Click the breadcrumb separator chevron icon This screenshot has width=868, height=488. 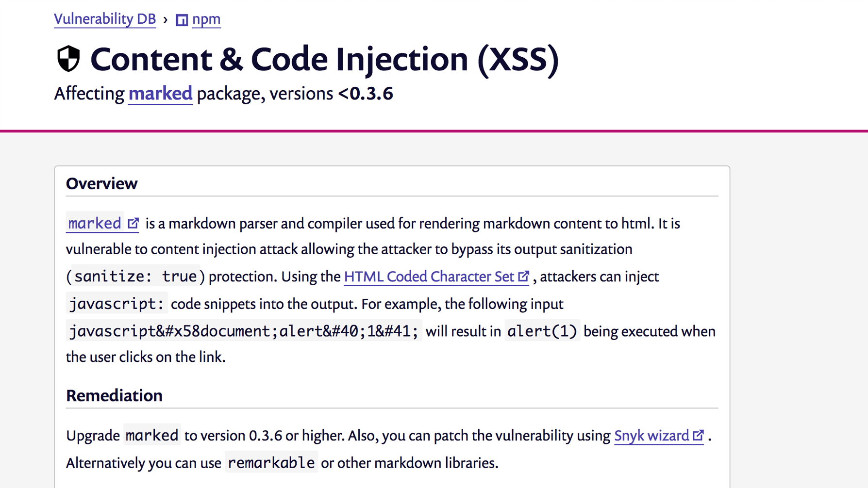point(166,20)
